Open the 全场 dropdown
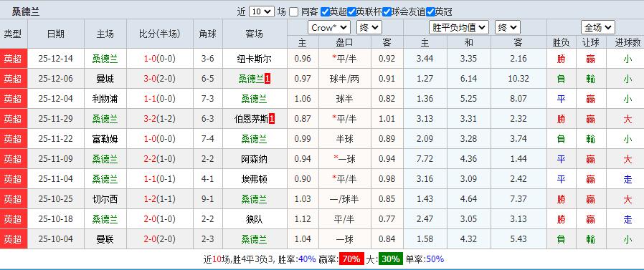Viewport: 644px width, 270px height. pyautogui.click(x=597, y=27)
